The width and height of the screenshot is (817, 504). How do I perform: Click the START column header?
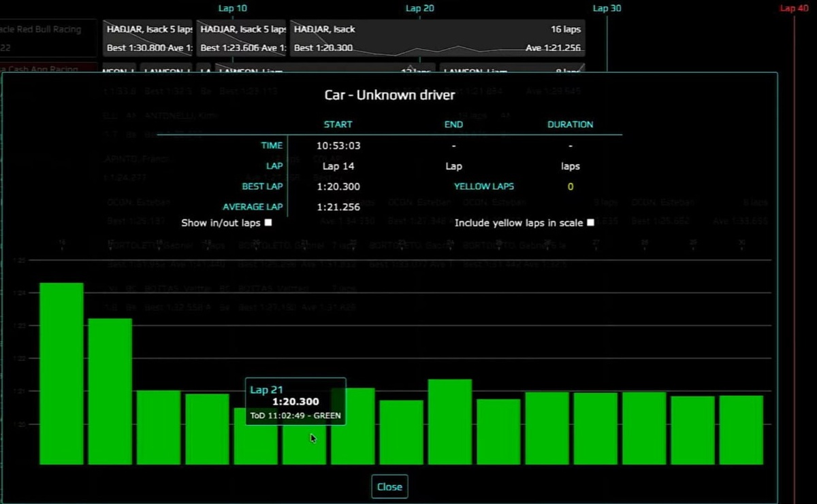point(338,124)
